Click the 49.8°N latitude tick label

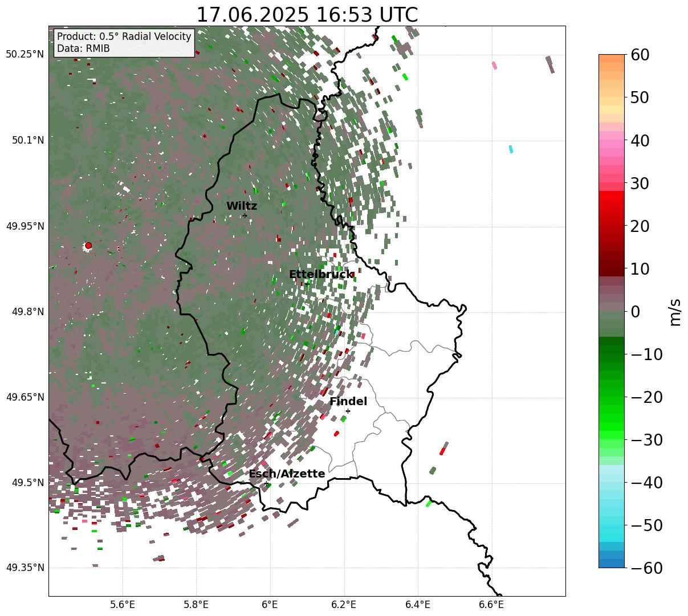pos(27,312)
